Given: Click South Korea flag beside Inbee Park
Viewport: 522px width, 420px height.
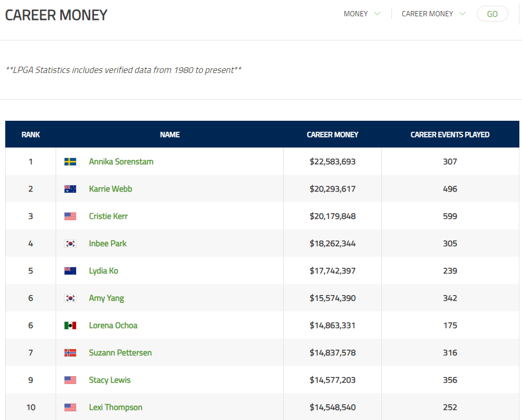Looking at the screenshot, I should click(x=70, y=244).
